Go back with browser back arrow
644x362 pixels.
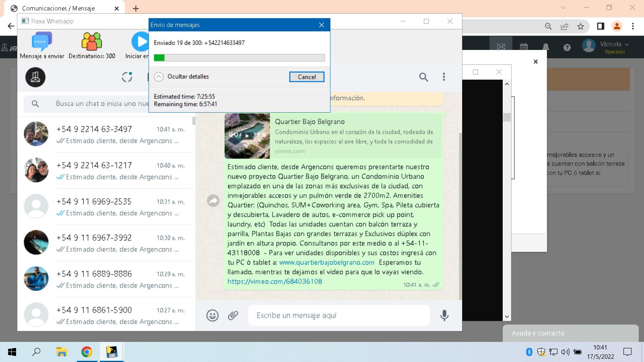(x=11, y=26)
